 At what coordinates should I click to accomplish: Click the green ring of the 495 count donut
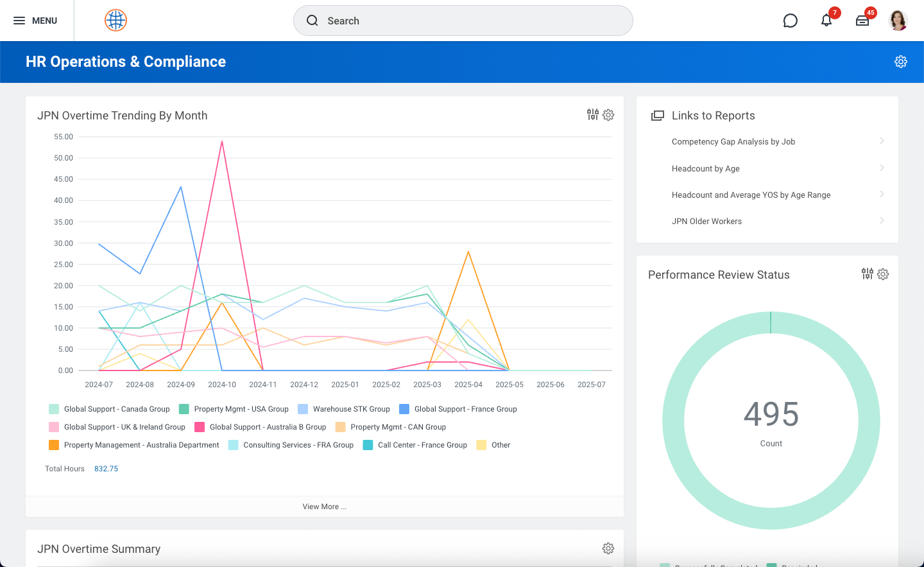tap(771, 321)
